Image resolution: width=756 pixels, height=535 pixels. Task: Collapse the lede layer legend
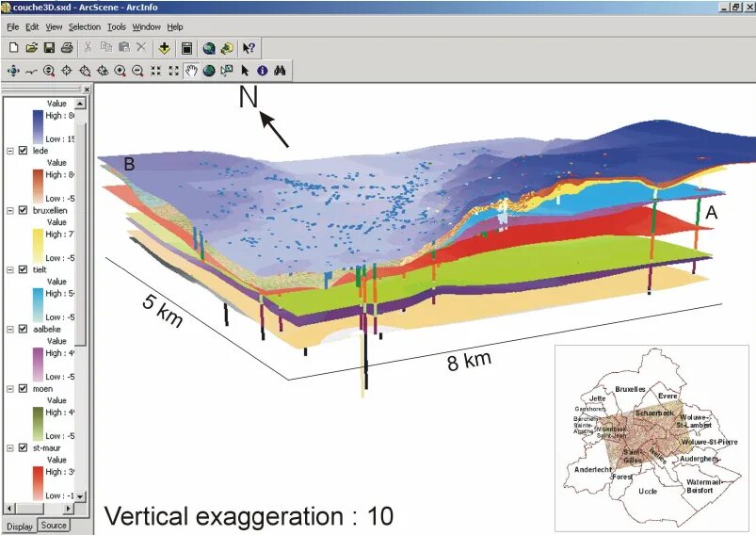click(x=9, y=151)
